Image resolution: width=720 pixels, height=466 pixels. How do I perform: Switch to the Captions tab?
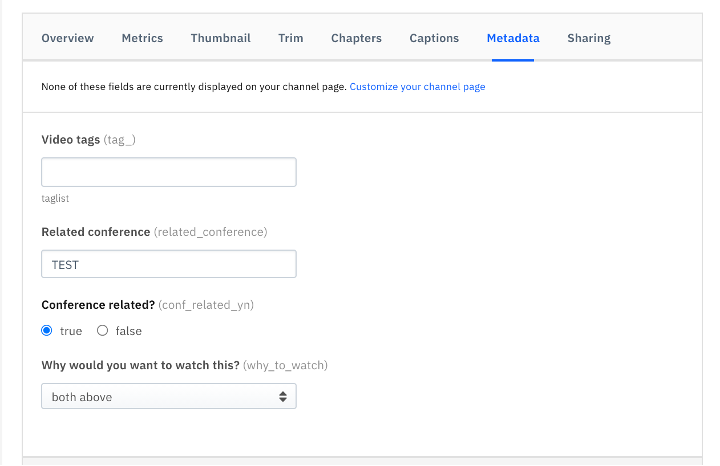[434, 38]
